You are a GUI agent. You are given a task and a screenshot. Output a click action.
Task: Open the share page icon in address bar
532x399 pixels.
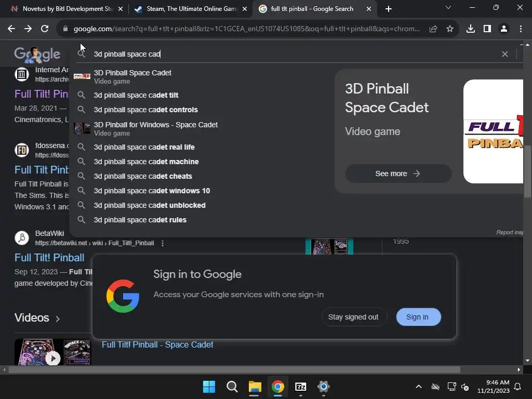pyautogui.click(x=433, y=29)
